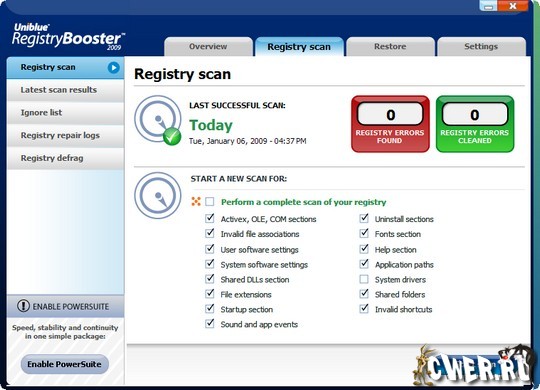Toggle Sound and app events checkbox
540x390 pixels.
(210, 324)
